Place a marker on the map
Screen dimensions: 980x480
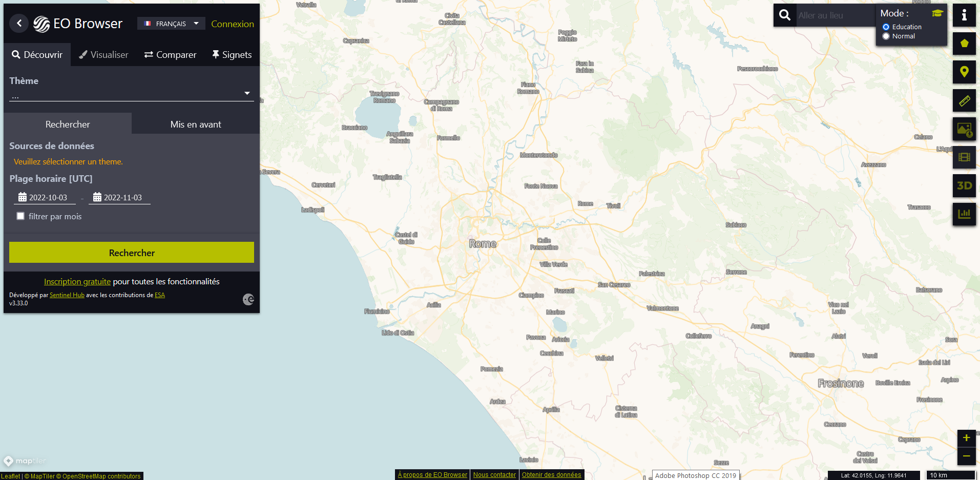(964, 72)
